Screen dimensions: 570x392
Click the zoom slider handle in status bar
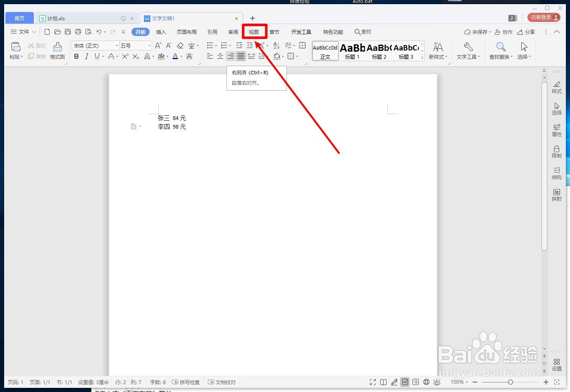(x=510, y=382)
